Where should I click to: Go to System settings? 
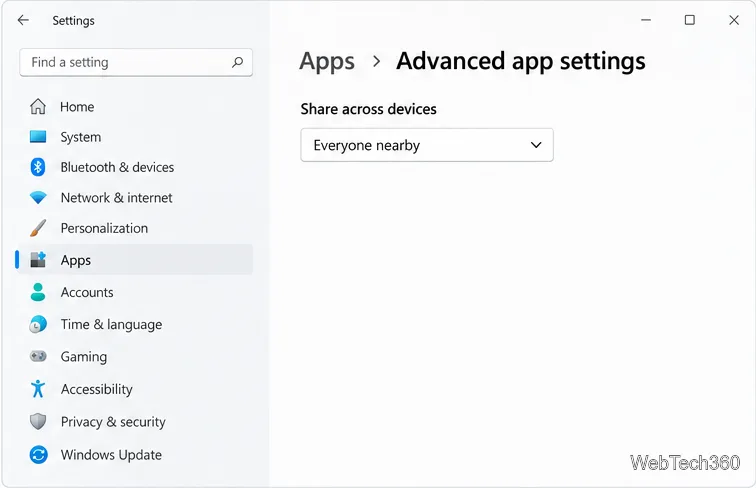(135, 137)
